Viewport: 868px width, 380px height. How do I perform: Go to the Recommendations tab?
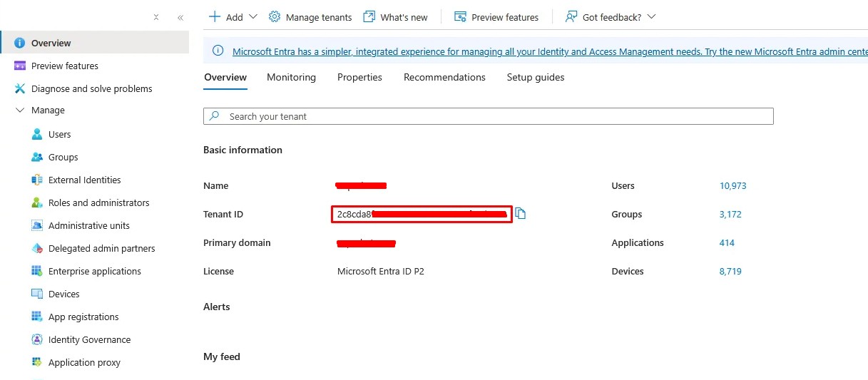click(444, 77)
